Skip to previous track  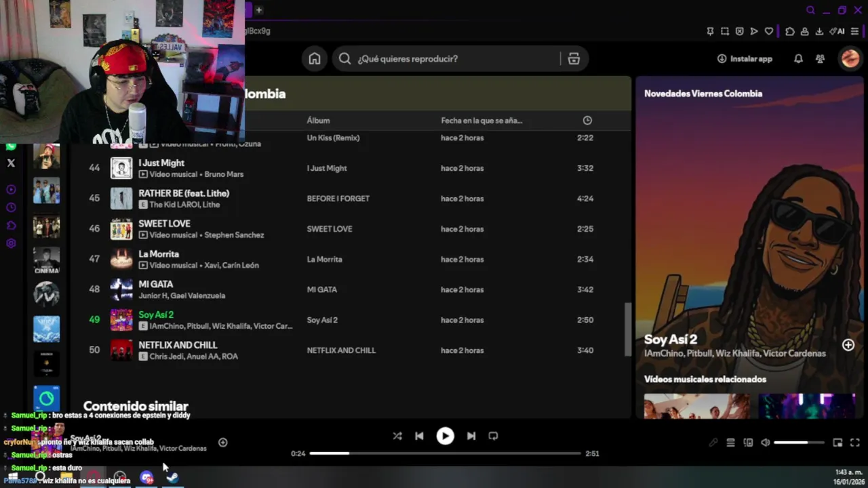click(x=419, y=436)
